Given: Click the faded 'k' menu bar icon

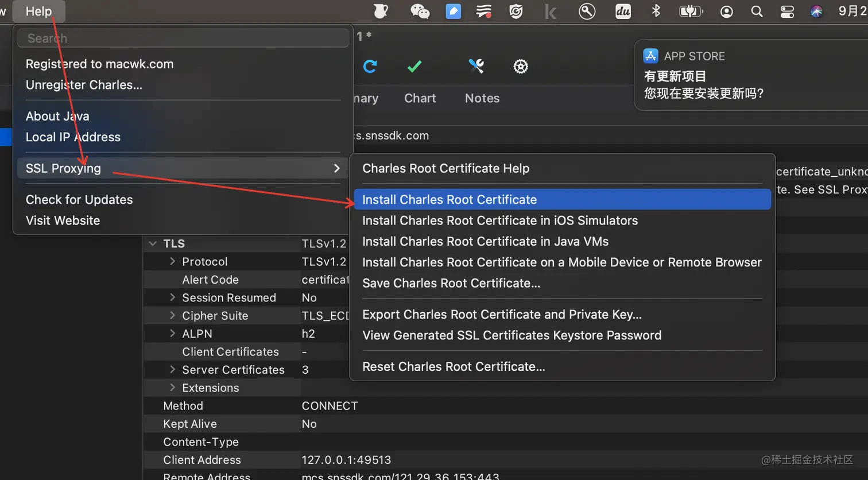Looking at the screenshot, I should click(551, 11).
